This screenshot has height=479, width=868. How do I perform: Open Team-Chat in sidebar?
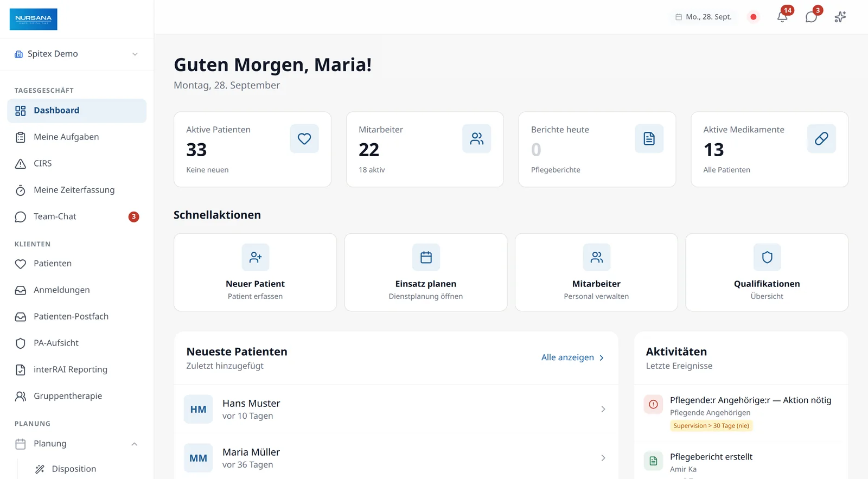click(77, 217)
